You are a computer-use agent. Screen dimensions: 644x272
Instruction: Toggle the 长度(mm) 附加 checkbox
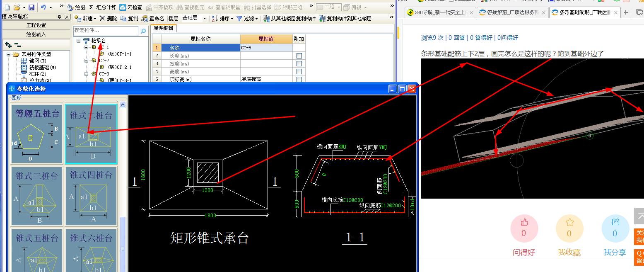coord(299,56)
